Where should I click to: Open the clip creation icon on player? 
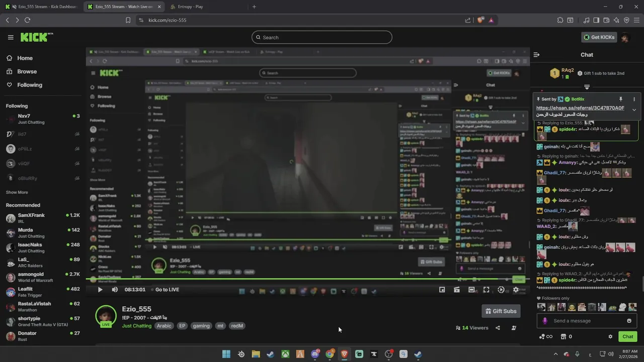[x=457, y=290]
